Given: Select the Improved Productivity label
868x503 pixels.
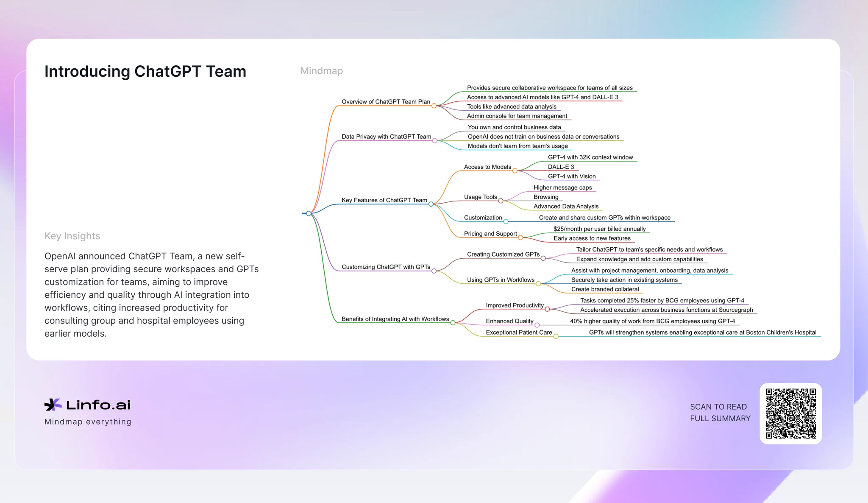Looking at the screenshot, I should coord(515,305).
